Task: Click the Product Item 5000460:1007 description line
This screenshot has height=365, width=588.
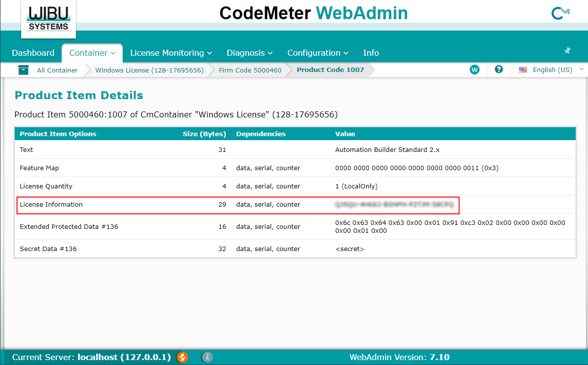Action: (x=176, y=114)
